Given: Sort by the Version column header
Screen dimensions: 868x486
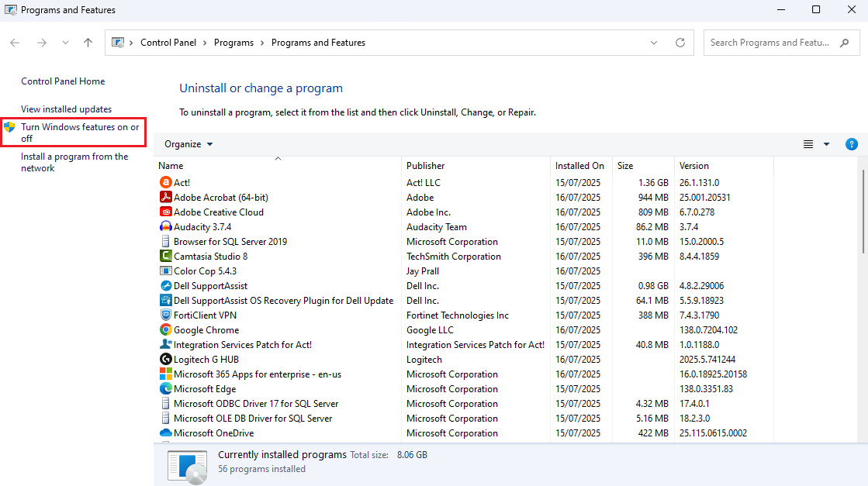Looking at the screenshot, I should click(724, 165).
